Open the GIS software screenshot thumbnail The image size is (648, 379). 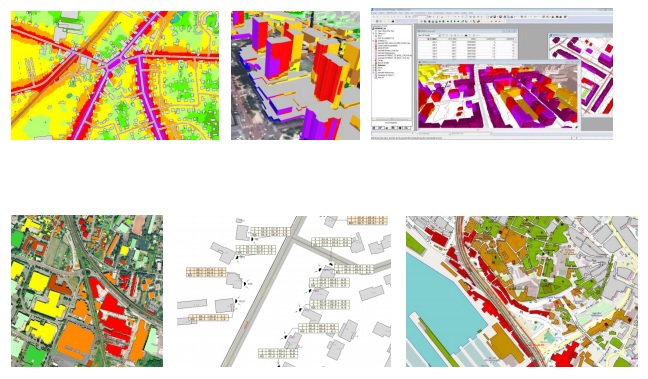492,74
